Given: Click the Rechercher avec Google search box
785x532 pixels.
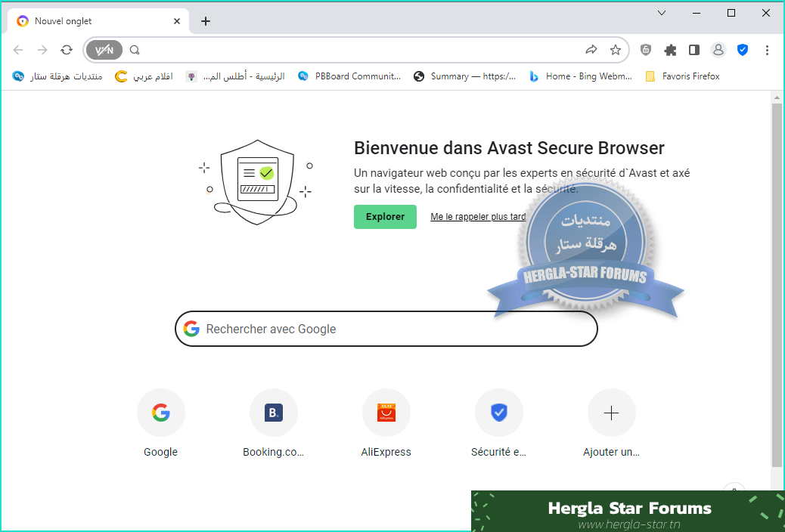Looking at the screenshot, I should (386, 329).
